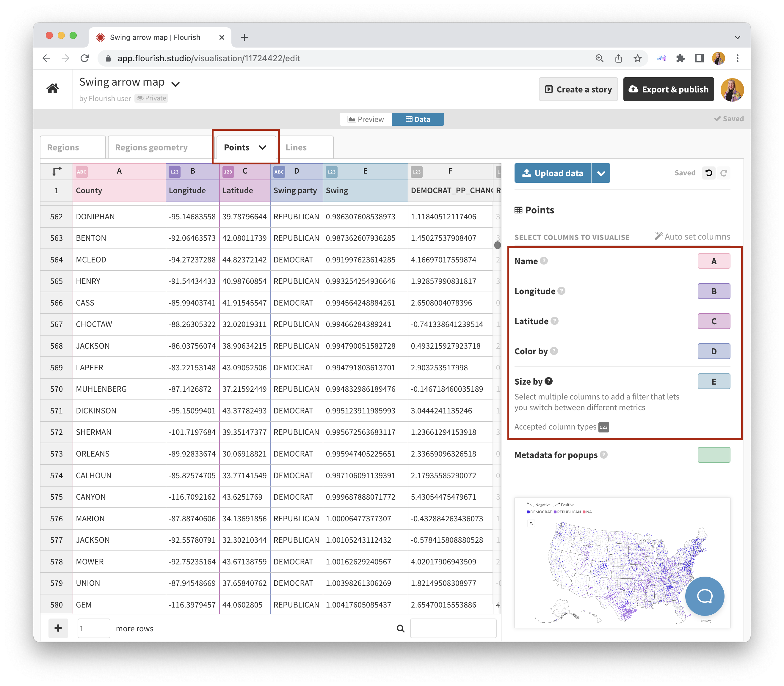Expand the Points tab chevron

262,147
